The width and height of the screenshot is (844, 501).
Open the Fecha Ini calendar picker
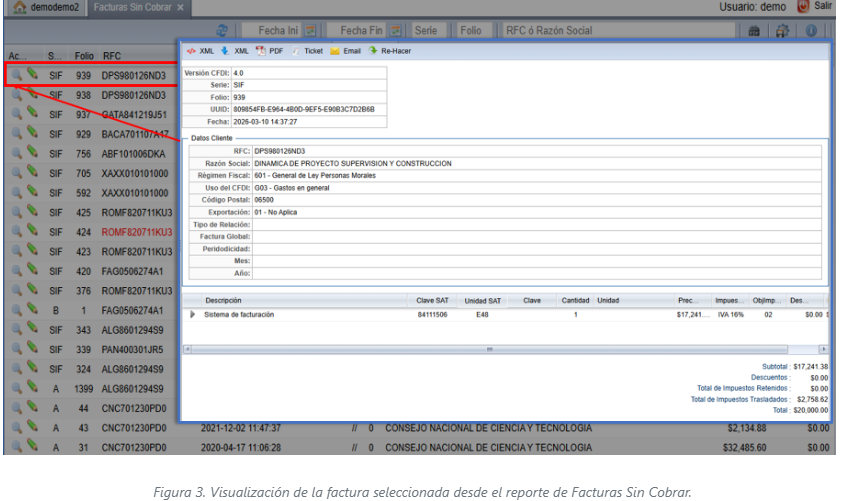click(311, 31)
